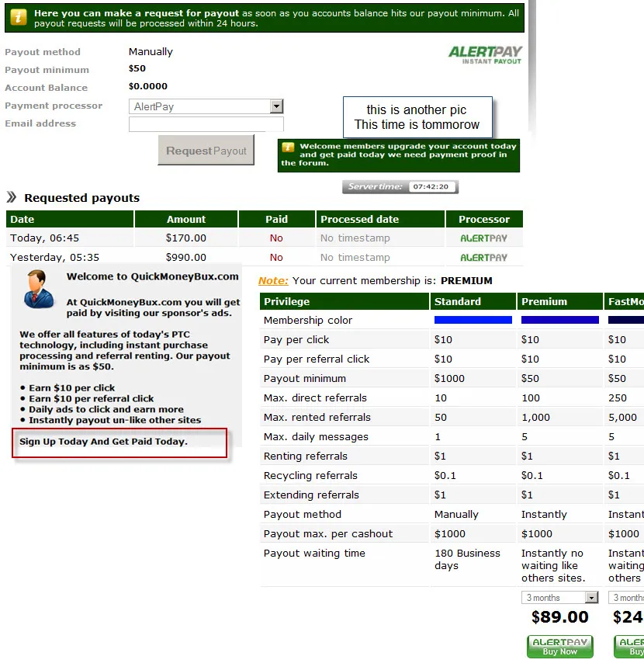Click the info icon in the welcome members notice
The height and width of the screenshot is (670, 644).
(288, 147)
